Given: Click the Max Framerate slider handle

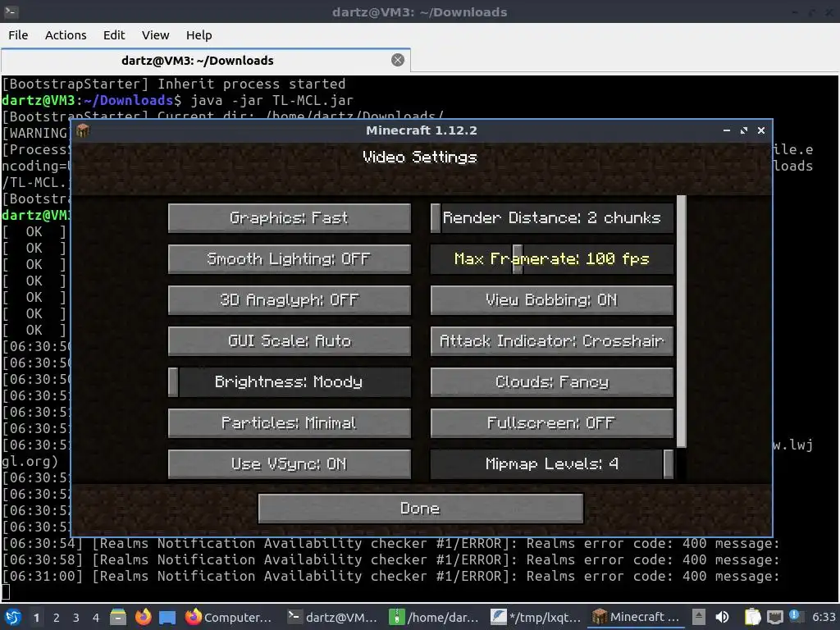Looking at the screenshot, I should coord(518,259).
